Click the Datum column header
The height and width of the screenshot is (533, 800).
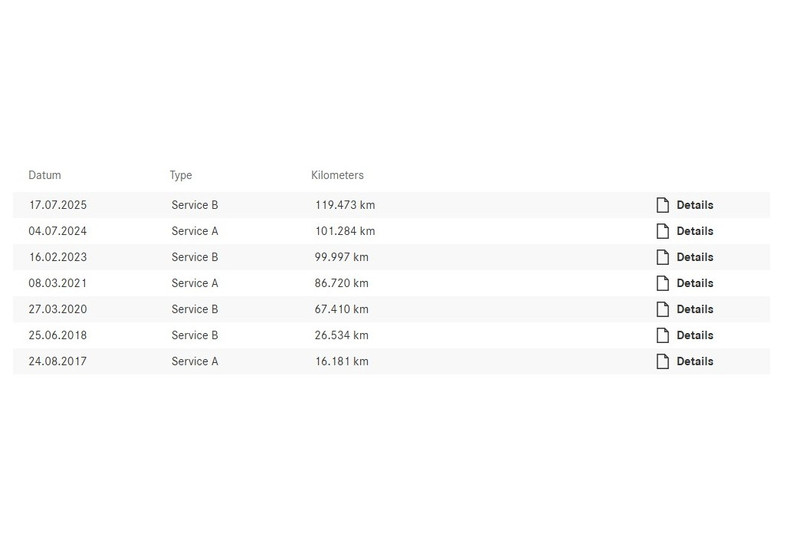(x=45, y=175)
